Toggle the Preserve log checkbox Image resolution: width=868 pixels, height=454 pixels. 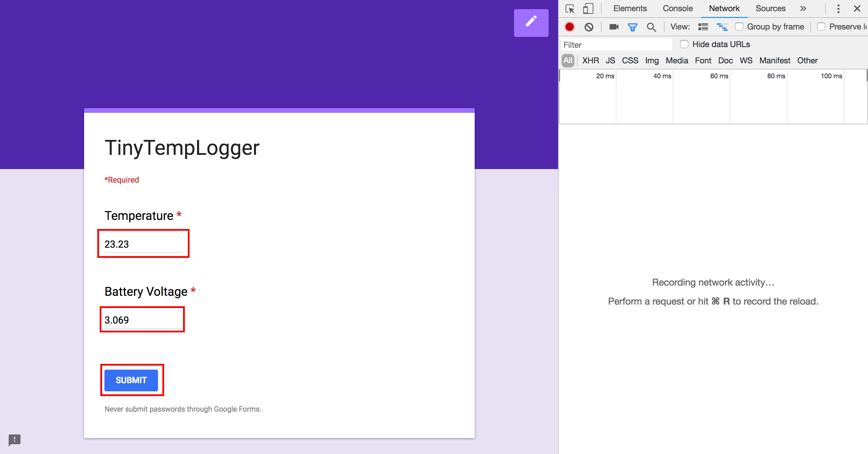point(820,27)
